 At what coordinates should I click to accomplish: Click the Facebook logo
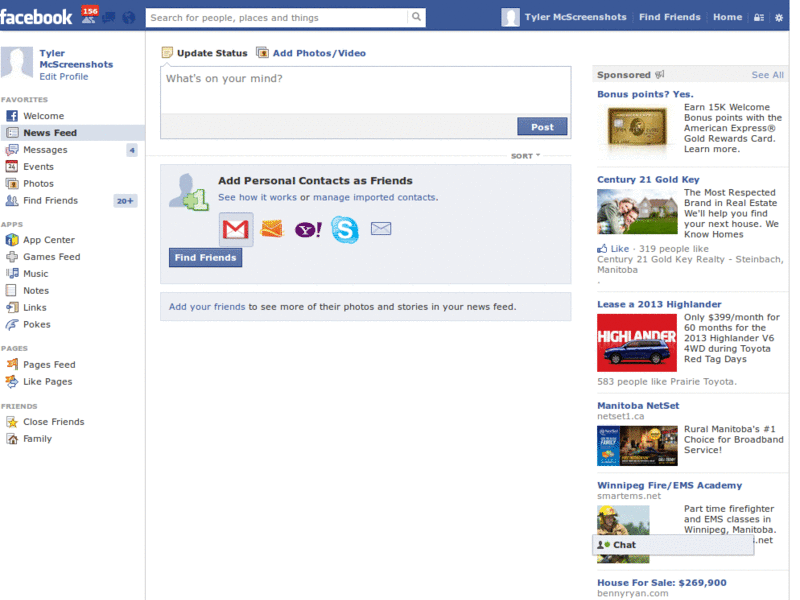[36, 17]
